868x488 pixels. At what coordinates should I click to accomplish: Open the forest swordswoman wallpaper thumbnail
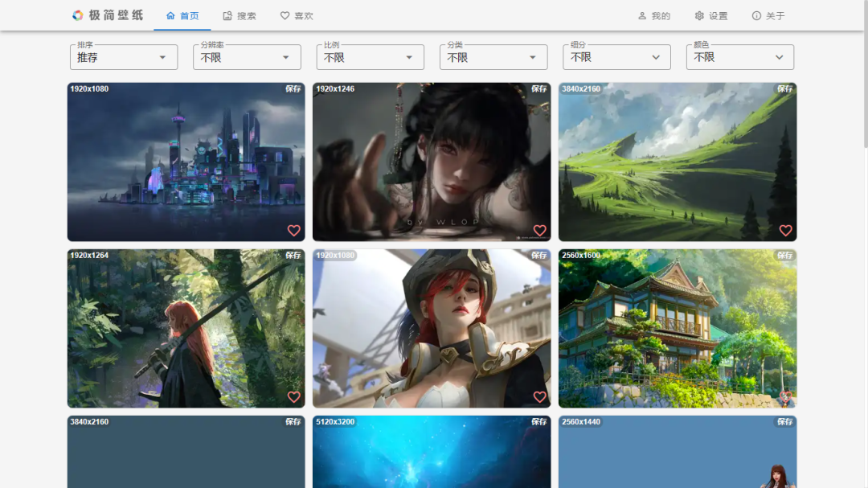(x=186, y=329)
